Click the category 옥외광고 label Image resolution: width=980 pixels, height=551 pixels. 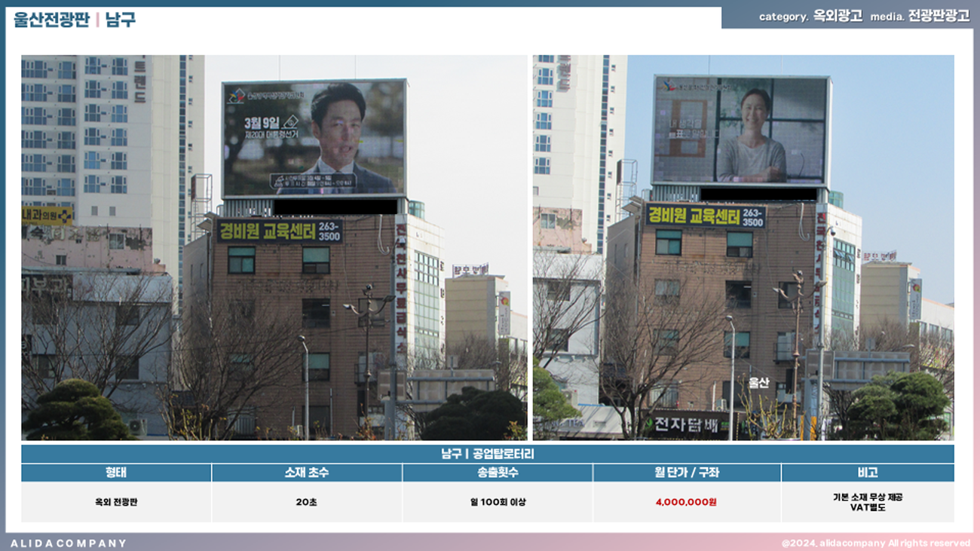pyautogui.click(x=810, y=17)
